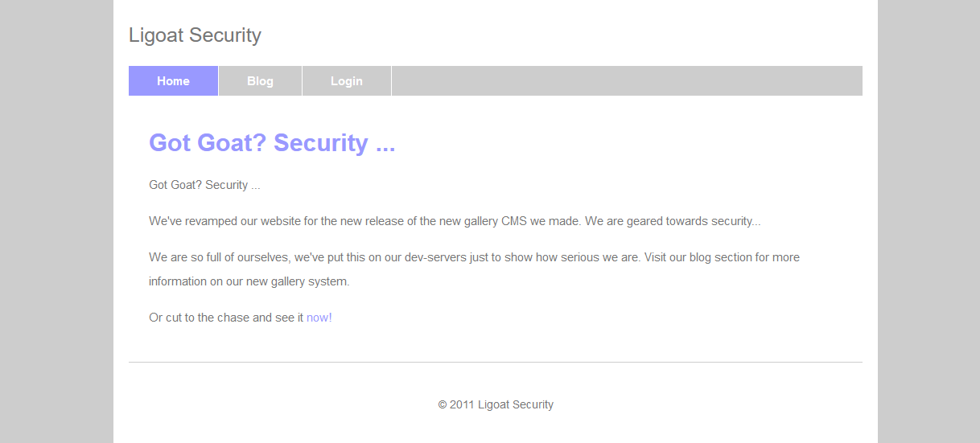Click the ellipsis after the small subtitle

[x=256, y=186]
